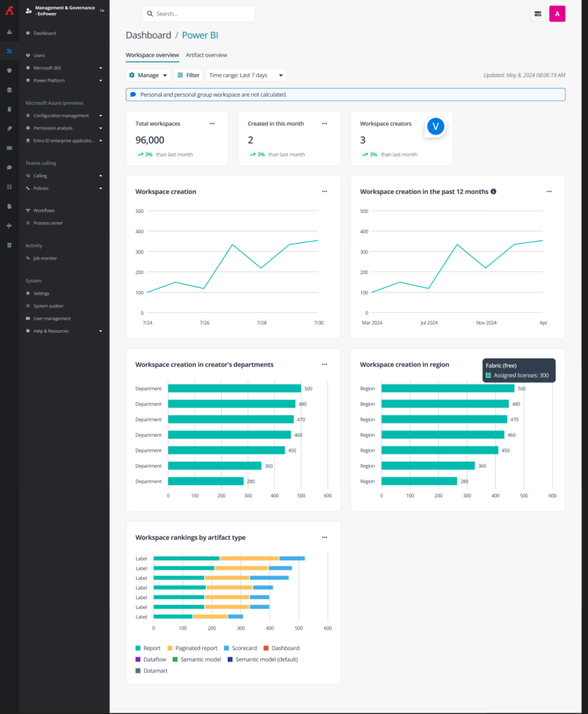Open the bookmark book rail icon

pos(10,109)
